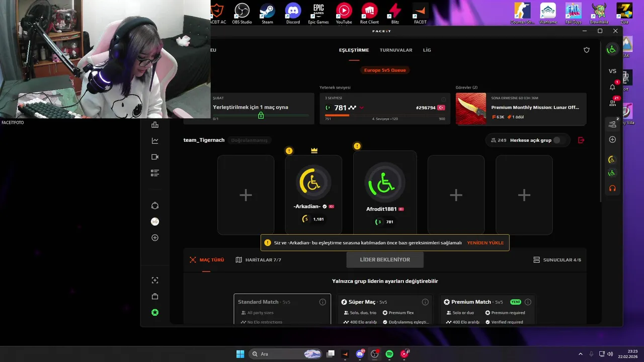Open the VS icon in the right panel
This screenshot has height=362, width=644.
pos(612,71)
